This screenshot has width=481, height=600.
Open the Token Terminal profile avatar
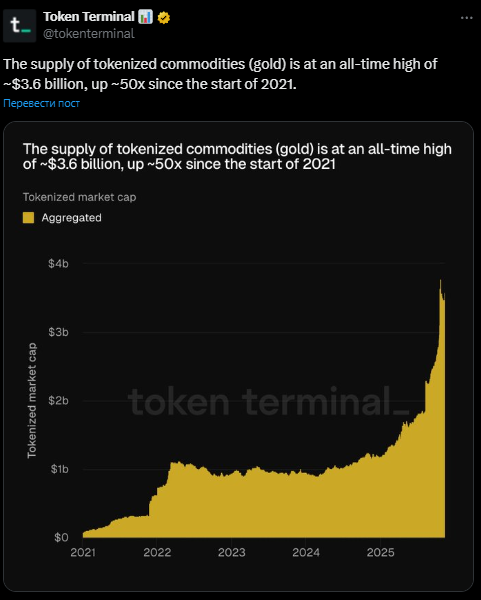click(x=20, y=26)
